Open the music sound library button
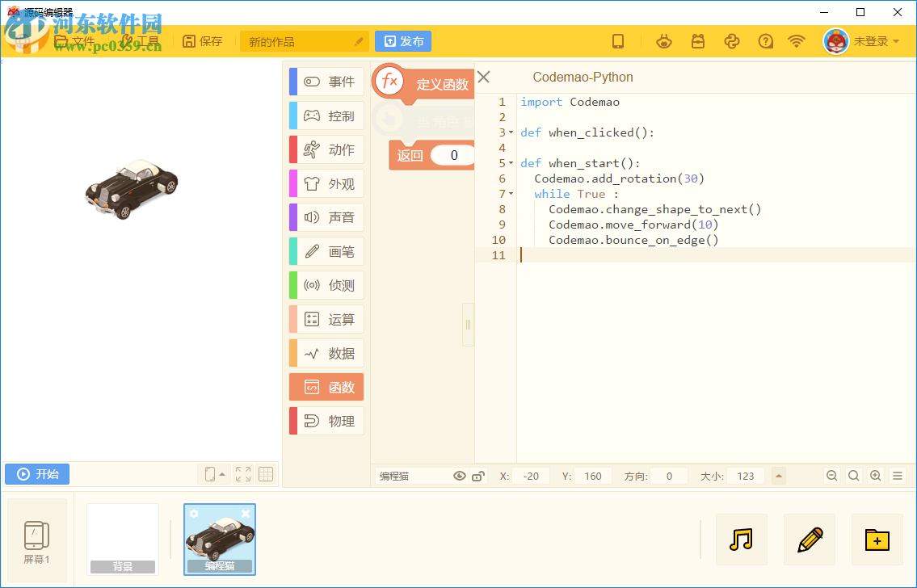 (x=741, y=539)
